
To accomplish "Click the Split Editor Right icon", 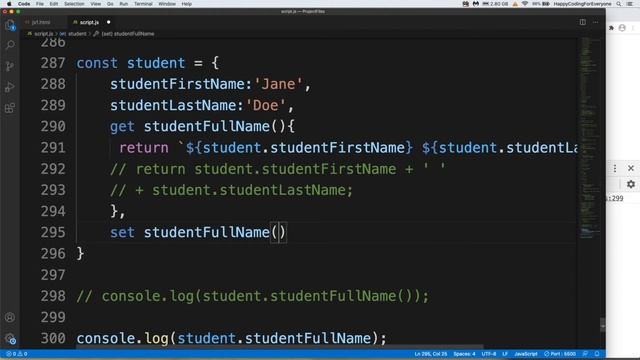I will click(582, 22).
